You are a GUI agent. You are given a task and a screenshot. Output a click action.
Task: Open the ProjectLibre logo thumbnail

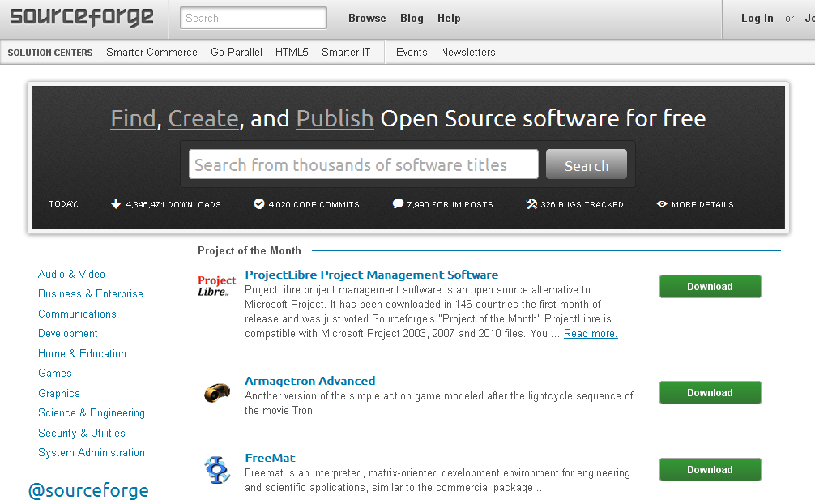click(217, 286)
